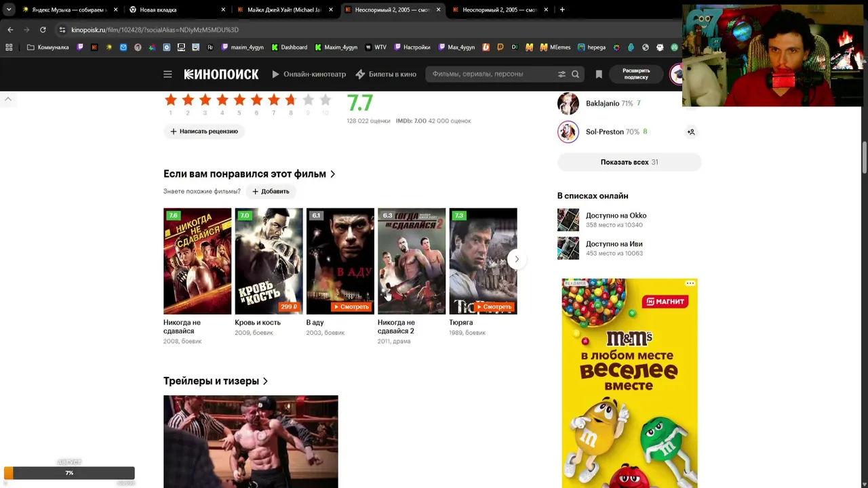
Task: Play the trailer video thumbnail
Action: click(251, 441)
